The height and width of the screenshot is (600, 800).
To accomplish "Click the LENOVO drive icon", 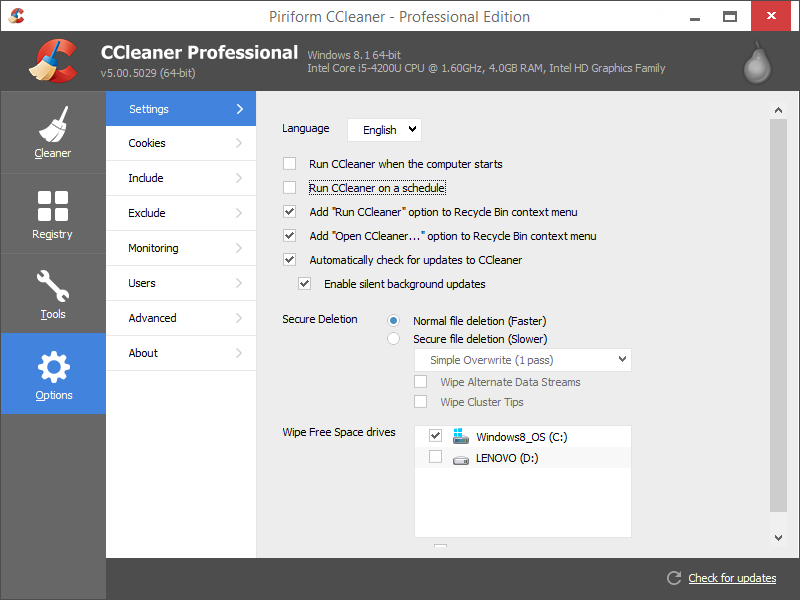I will pyautogui.click(x=461, y=457).
